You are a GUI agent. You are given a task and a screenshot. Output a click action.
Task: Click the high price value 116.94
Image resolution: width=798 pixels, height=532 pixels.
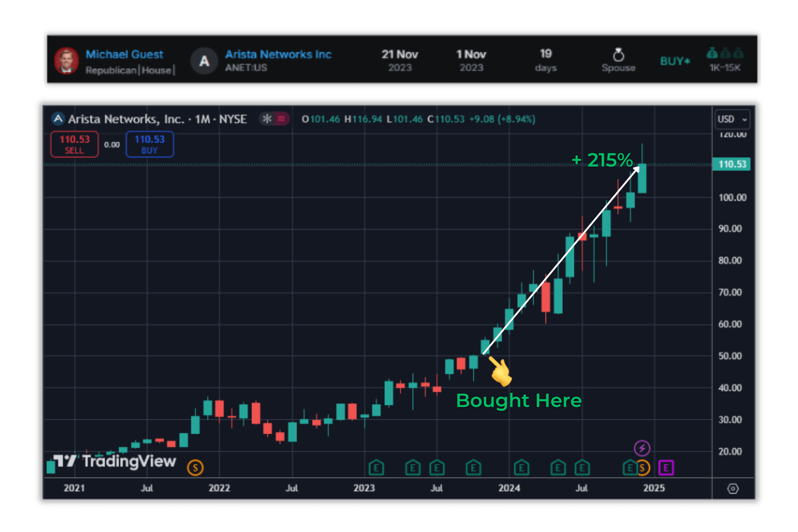point(367,119)
